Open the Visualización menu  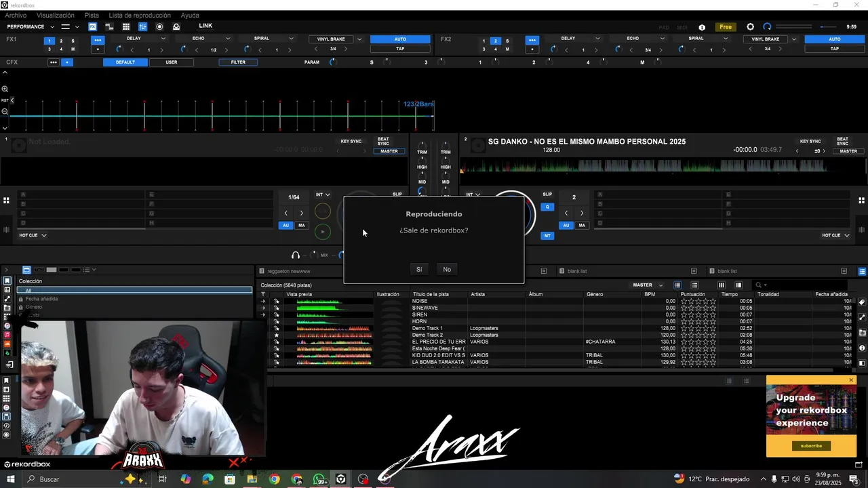(56, 15)
